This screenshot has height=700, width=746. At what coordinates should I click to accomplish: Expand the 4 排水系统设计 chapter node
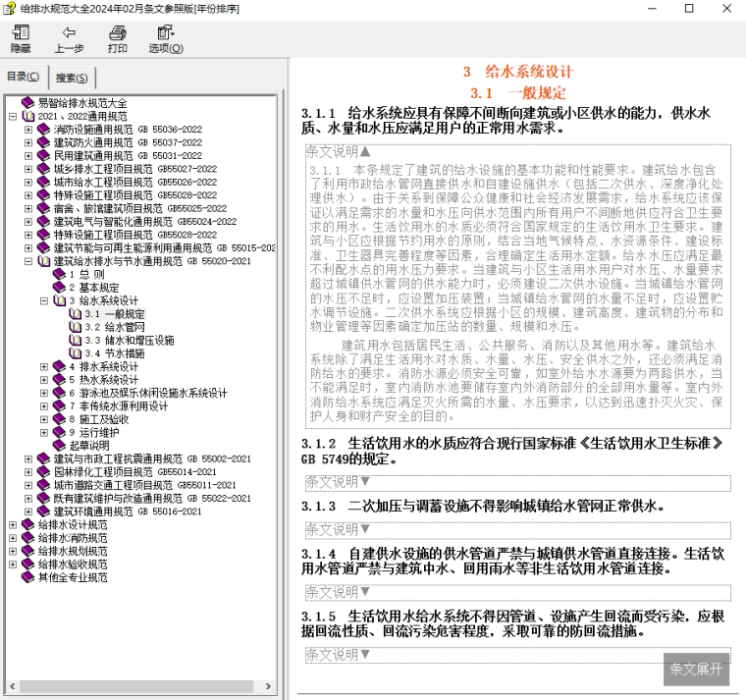[44, 366]
